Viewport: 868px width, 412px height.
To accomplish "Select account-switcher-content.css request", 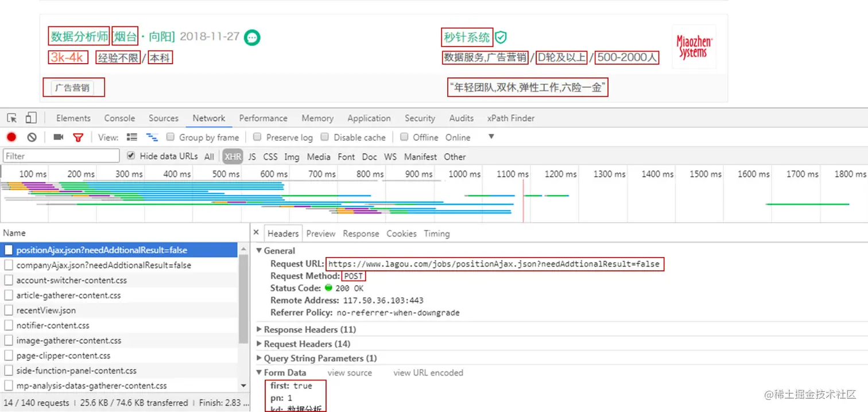I will click(x=119, y=280).
